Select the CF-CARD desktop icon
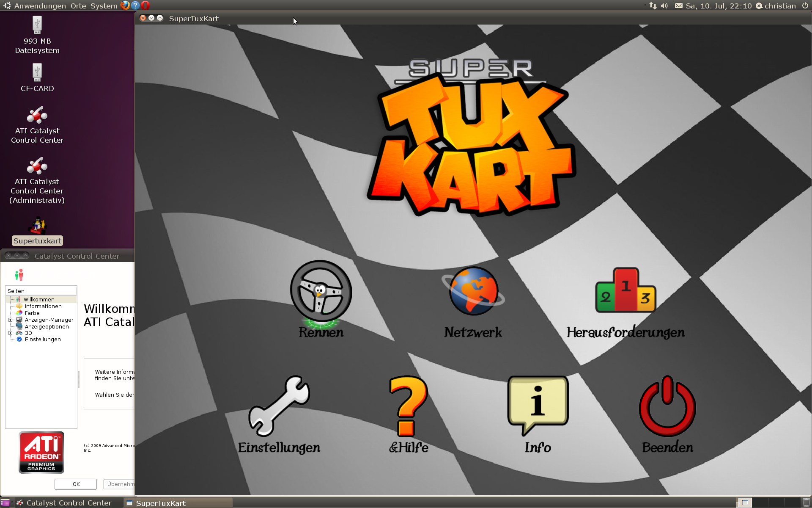The height and width of the screenshot is (508, 812). (x=37, y=78)
